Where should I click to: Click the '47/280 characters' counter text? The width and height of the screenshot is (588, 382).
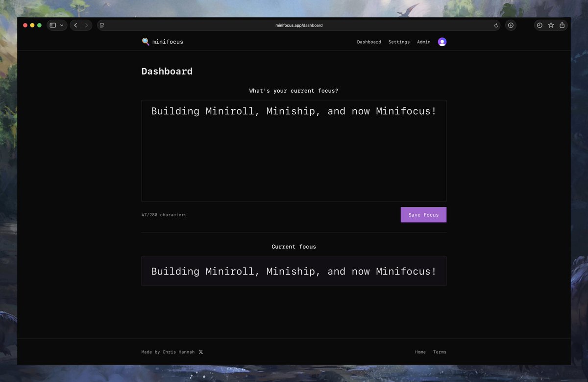164,215
